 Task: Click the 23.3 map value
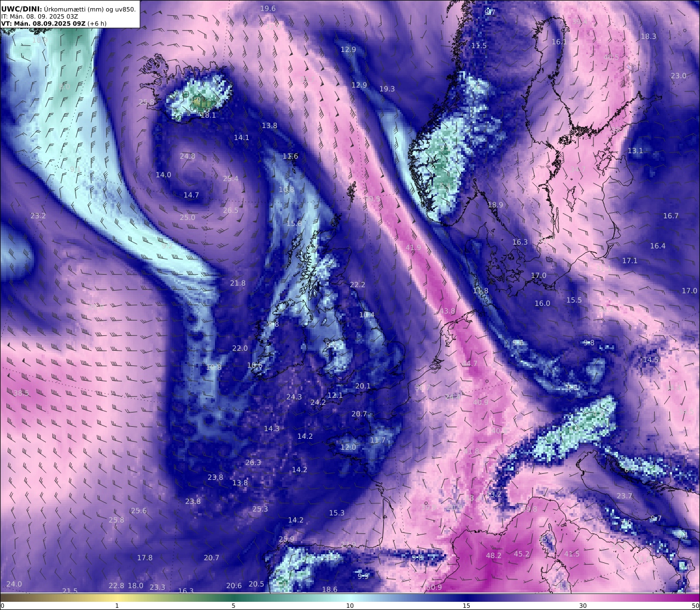point(157,587)
